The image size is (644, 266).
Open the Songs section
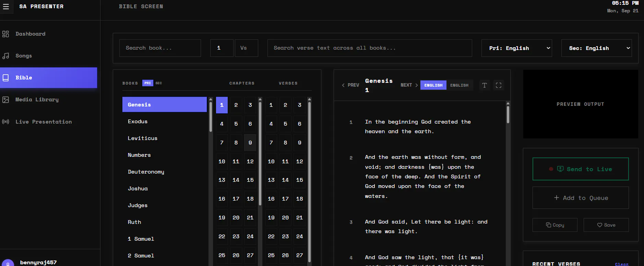click(48, 56)
